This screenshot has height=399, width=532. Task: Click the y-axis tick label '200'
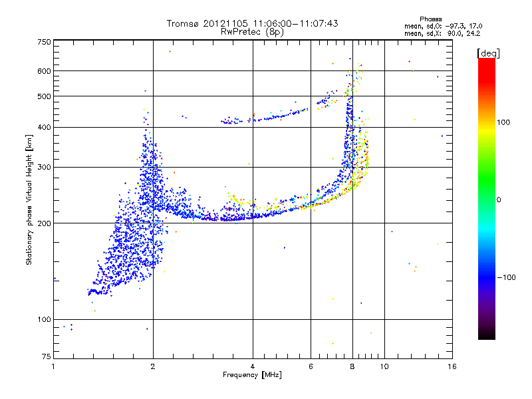(44, 223)
